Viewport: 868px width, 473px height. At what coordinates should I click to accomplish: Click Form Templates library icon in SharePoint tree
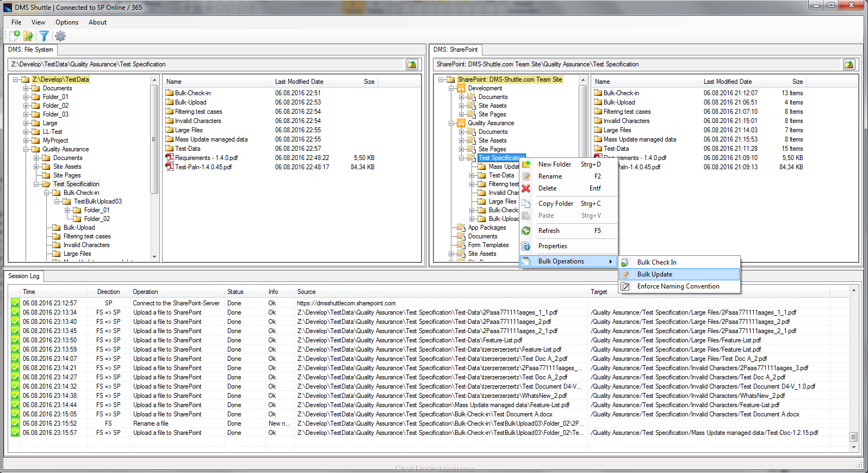point(461,245)
